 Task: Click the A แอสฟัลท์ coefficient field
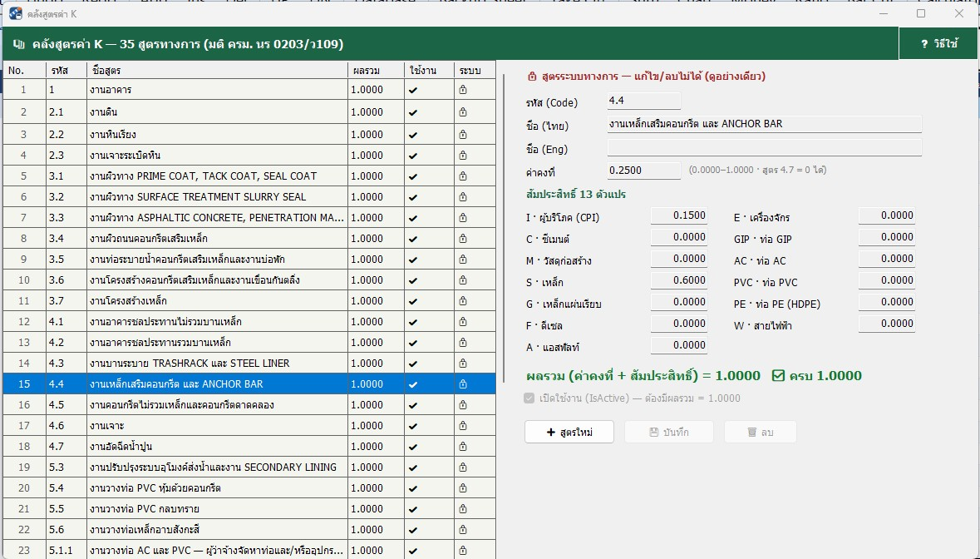click(679, 346)
